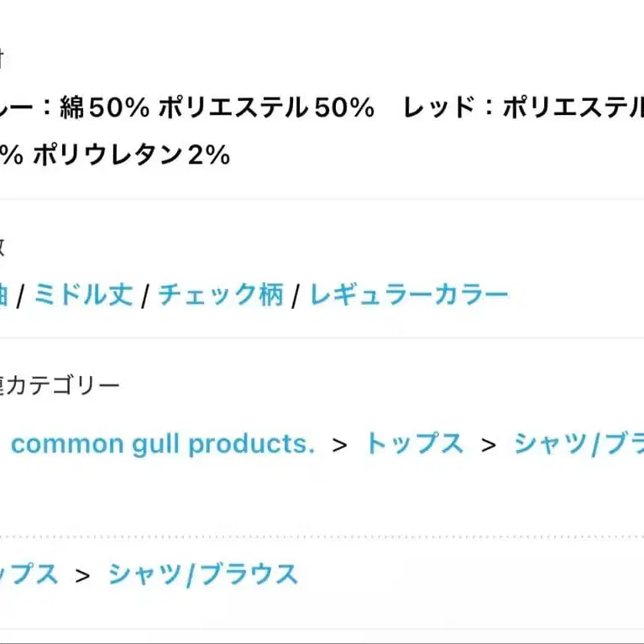Click the cut-off blue tag before ミドル丈
Screen dimensions: 644x644
(3, 295)
